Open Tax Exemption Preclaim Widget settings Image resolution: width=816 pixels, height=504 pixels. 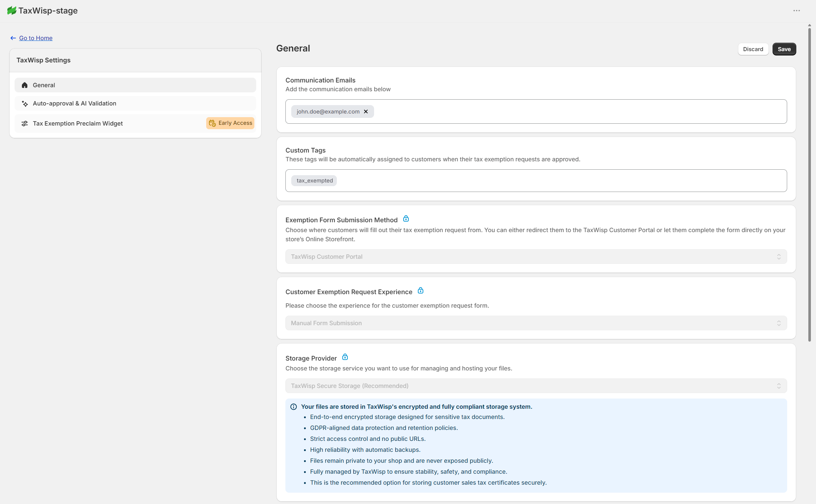(x=135, y=123)
